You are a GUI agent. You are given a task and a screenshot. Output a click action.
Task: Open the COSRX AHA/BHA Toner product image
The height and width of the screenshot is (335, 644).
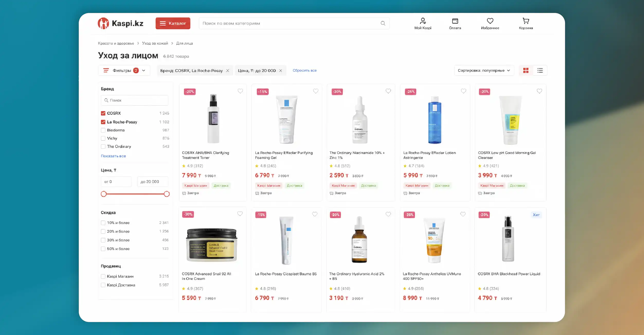[x=213, y=119]
